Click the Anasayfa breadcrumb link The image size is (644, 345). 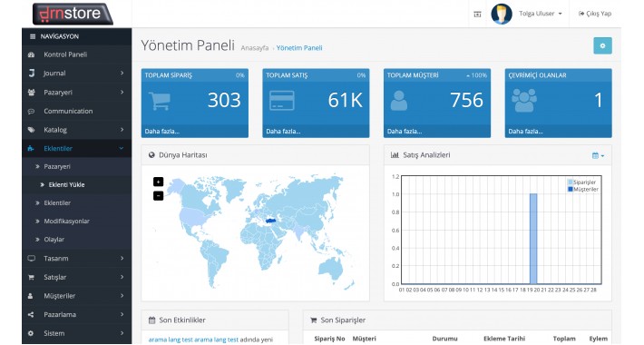255,48
